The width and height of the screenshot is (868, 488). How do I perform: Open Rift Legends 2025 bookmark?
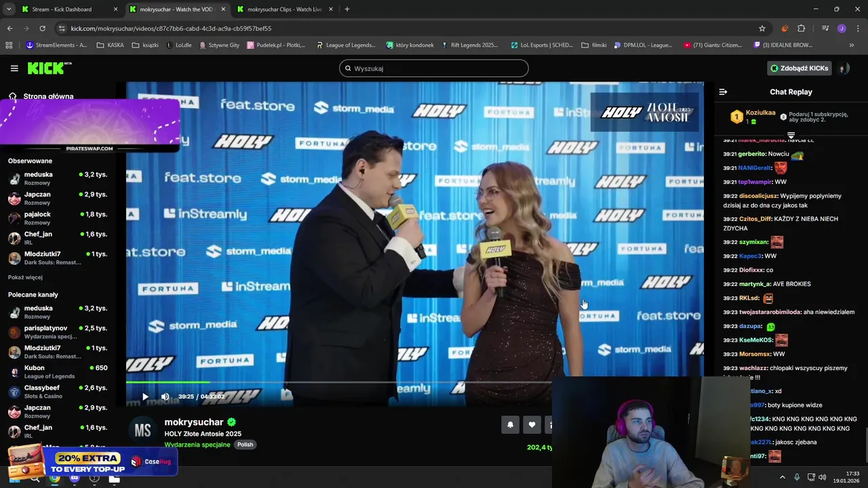pyautogui.click(x=470, y=45)
